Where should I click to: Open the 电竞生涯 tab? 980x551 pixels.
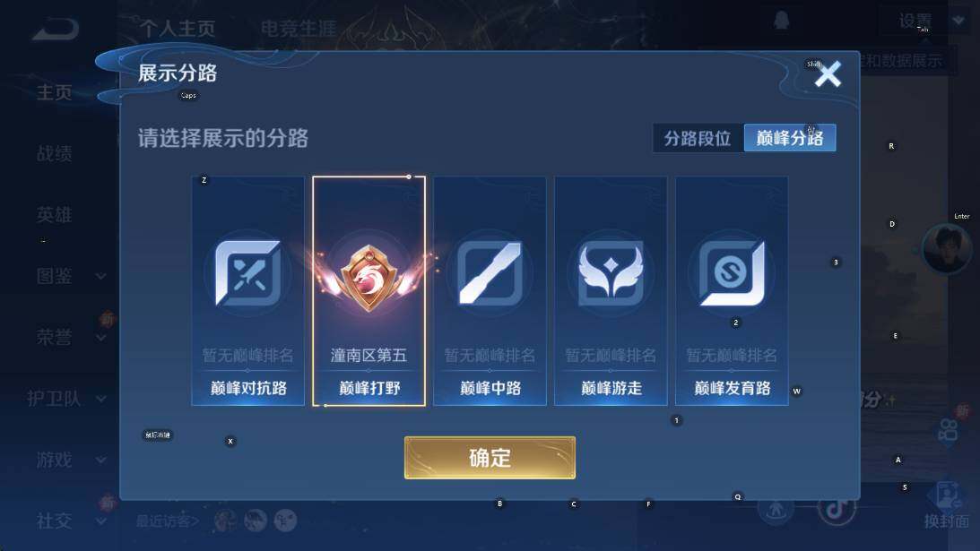299,28
